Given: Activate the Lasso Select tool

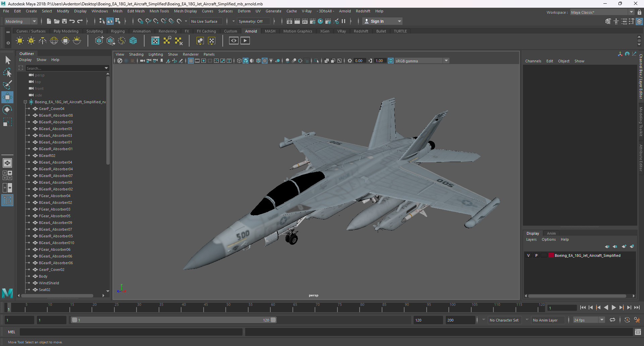Looking at the screenshot, I should (7, 72).
